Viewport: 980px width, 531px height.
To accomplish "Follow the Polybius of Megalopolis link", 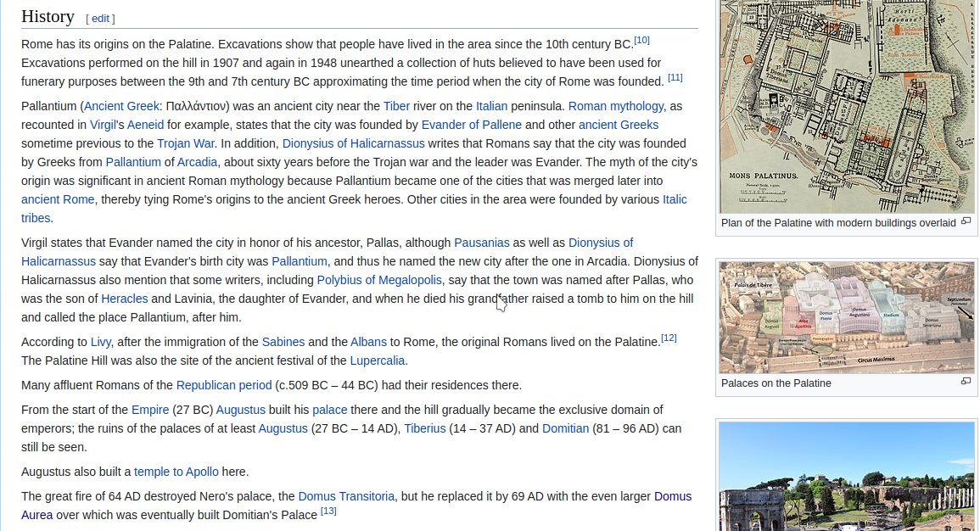I will (x=378, y=281).
